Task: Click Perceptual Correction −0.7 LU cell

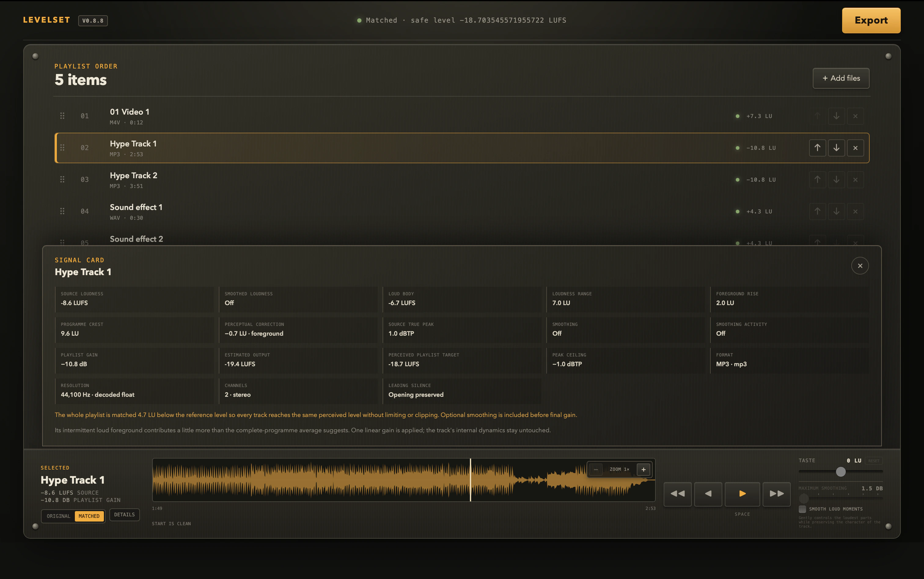Action: click(x=299, y=330)
